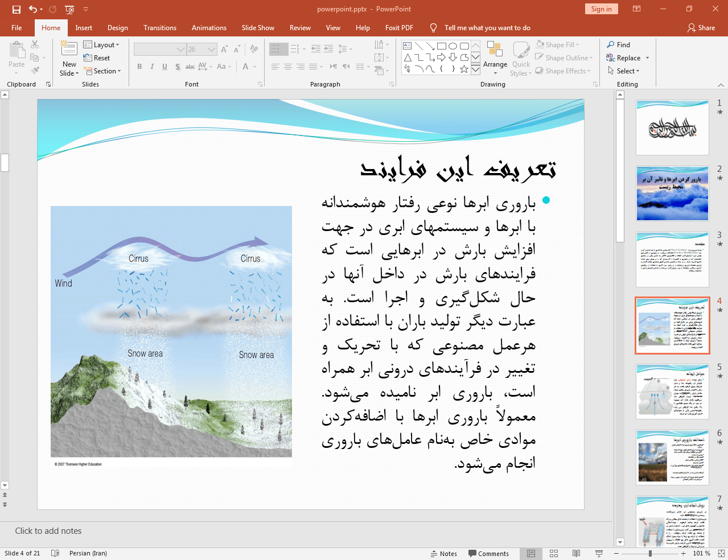Toggle underline formatting

[x=164, y=67]
